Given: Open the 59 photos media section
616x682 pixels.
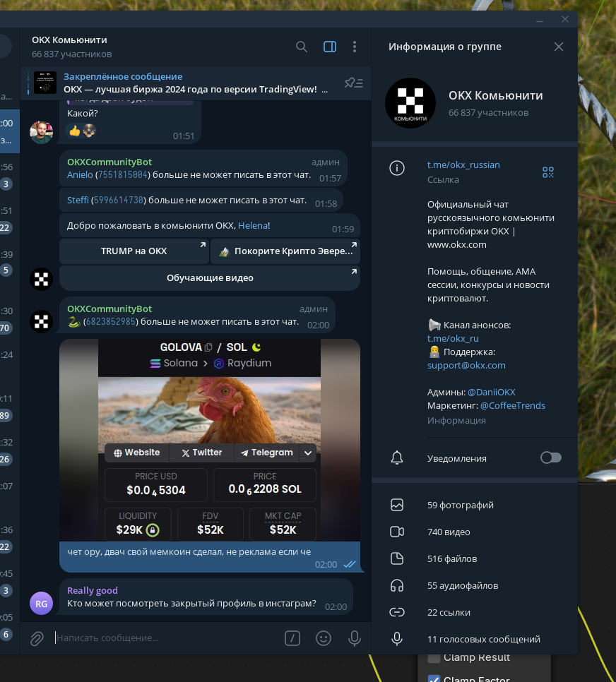Looking at the screenshot, I should pyautogui.click(x=475, y=505).
